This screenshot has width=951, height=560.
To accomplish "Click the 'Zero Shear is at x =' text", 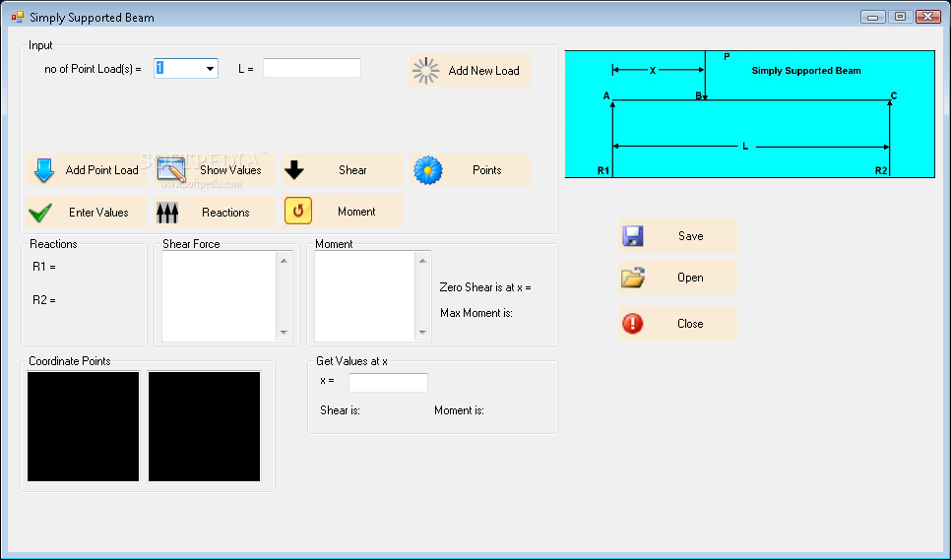I will click(485, 287).
